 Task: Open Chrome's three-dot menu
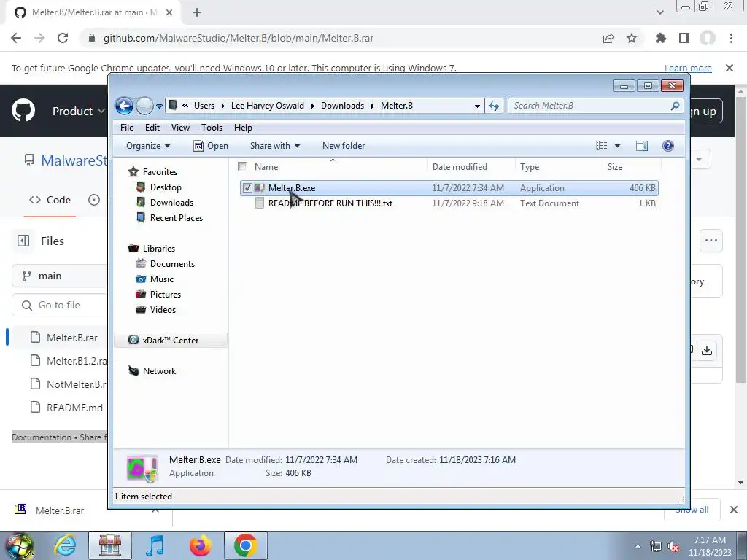(731, 38)
